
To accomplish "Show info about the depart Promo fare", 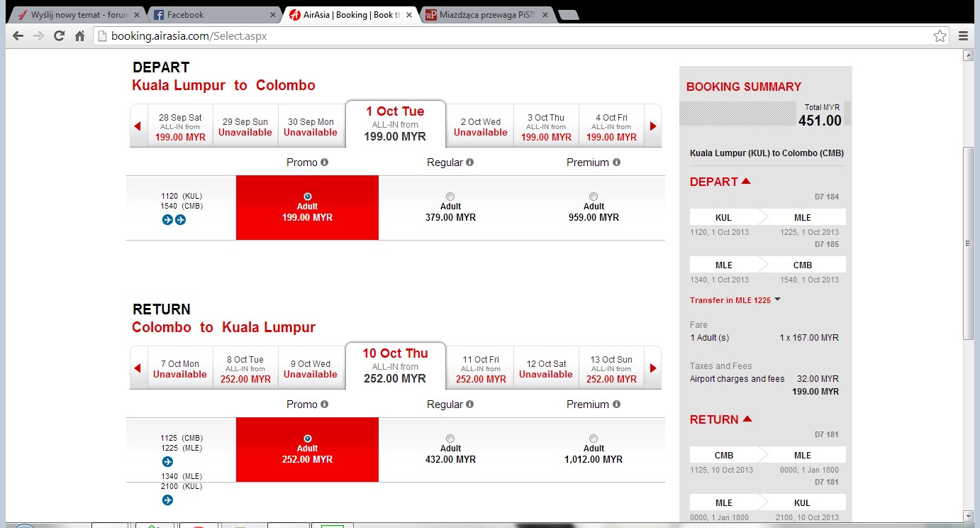I will [x=325, y=163].
